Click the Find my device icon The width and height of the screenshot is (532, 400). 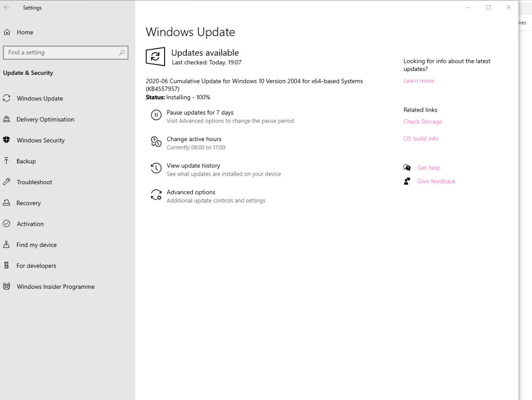pos(7,244)
